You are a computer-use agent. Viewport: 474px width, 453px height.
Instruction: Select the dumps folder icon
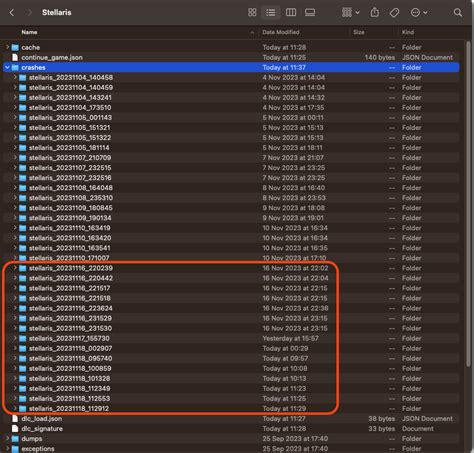coord(15,439)
